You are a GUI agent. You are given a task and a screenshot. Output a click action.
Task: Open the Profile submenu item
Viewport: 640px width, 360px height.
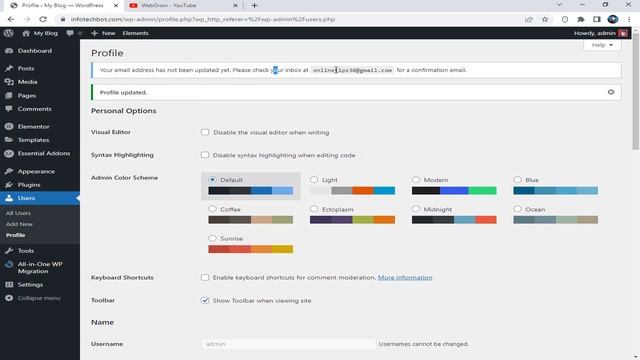(x=16, y=235)
